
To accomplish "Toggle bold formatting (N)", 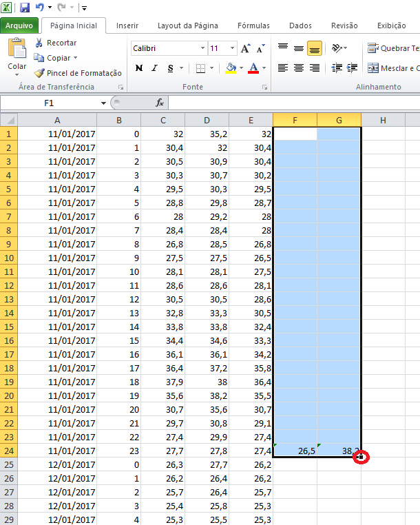I will 139,68.
